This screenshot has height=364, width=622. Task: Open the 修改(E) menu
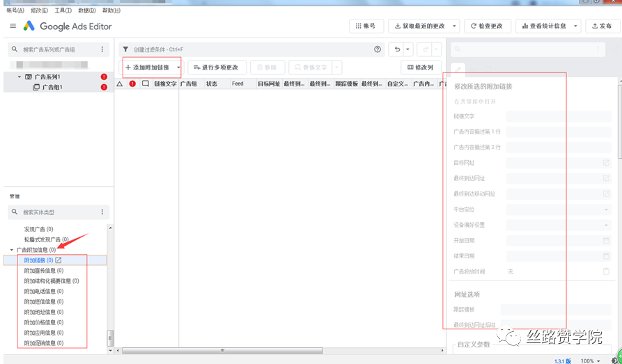(x=39, y=10)
